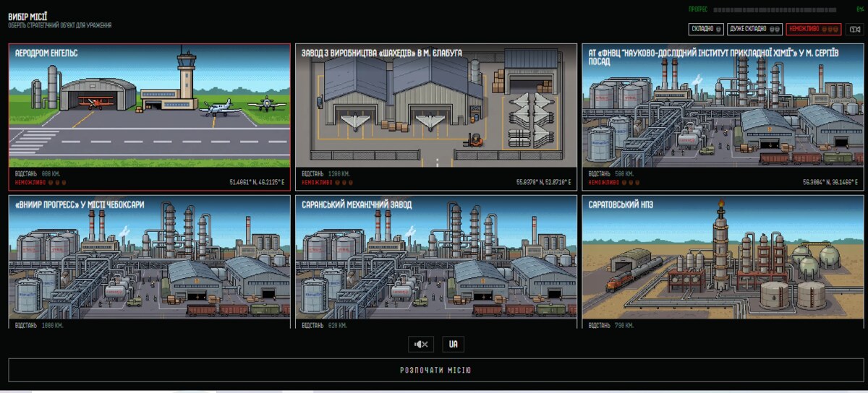Click РОЗПОЧАТИ МІСІЮ to start mission
868x393 pixels.
pos(436,370)
